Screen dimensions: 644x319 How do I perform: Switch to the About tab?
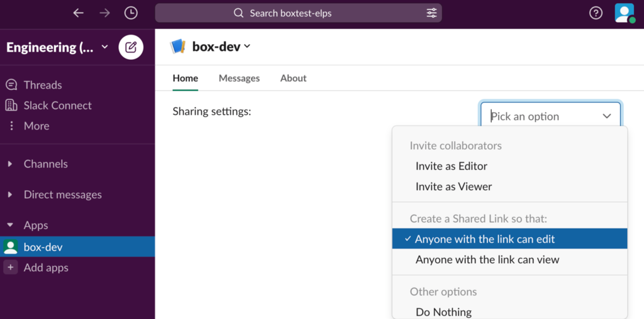click(x=293, y=78)
